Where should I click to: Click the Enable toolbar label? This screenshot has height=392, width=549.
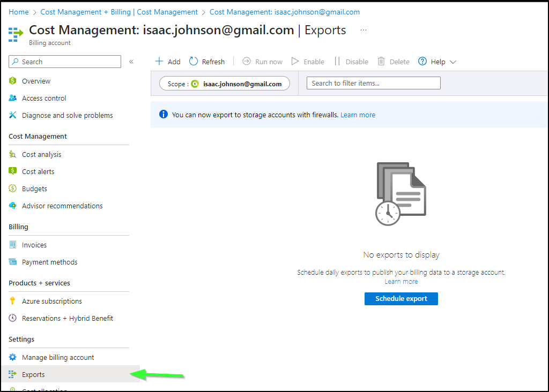[x=314, y=62]
